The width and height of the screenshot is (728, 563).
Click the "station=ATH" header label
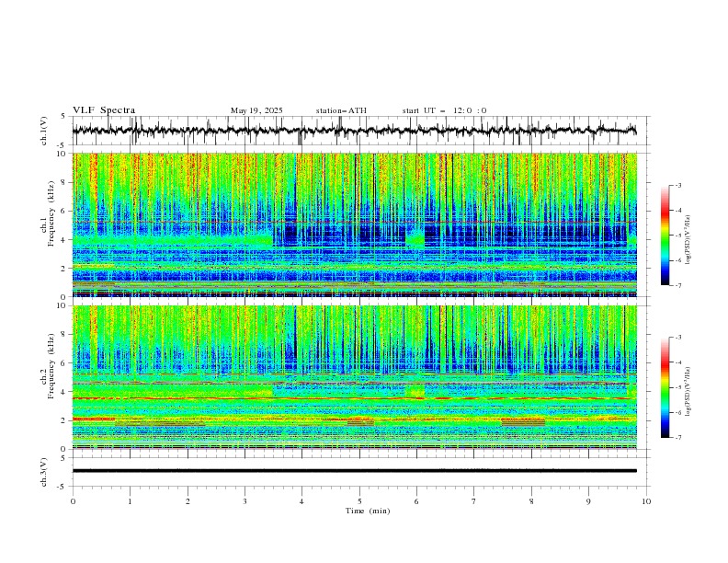click(x=341, y=110)
